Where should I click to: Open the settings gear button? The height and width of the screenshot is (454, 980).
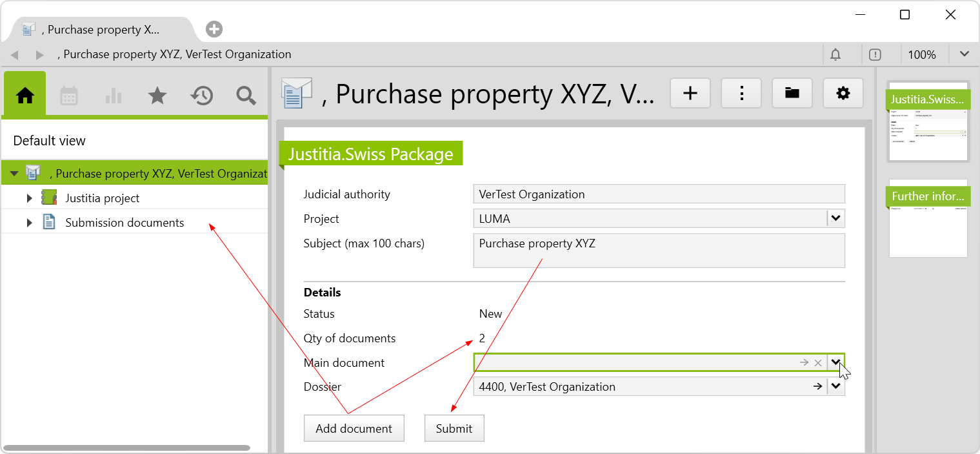point(843,94)
